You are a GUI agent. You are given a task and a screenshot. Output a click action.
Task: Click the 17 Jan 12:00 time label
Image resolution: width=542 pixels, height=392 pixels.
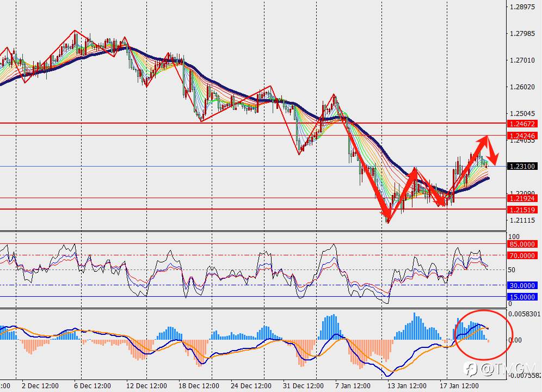tap(459, 386)
